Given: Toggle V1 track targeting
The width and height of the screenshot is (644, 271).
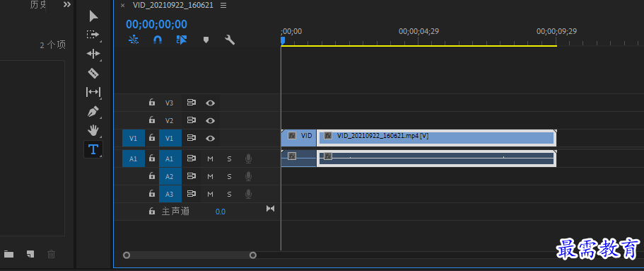Looking at the screenshot, I should click(x=170, y=138).
